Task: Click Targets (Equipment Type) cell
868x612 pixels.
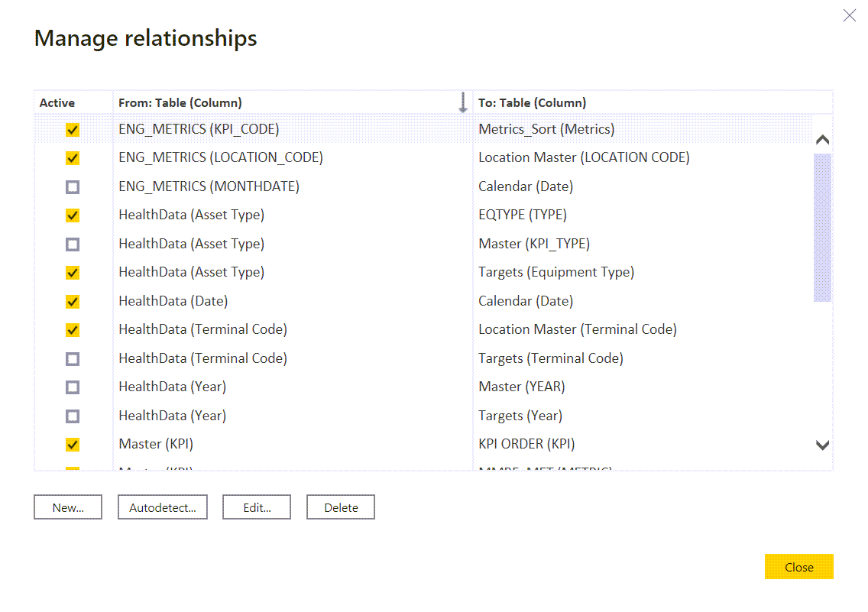Action: pyautogui.click(x=556, y=272)
